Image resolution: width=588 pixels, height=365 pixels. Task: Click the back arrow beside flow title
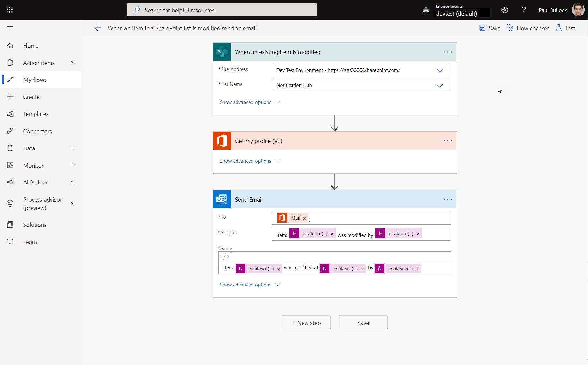(97, 28)
